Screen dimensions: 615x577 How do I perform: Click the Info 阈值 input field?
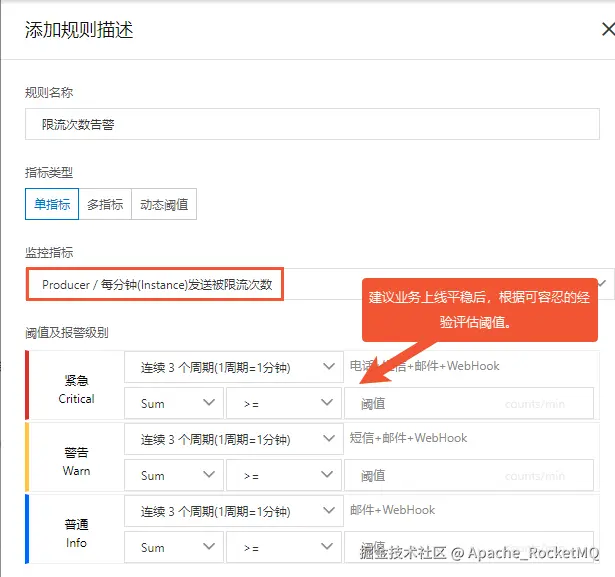click(469, 547)
